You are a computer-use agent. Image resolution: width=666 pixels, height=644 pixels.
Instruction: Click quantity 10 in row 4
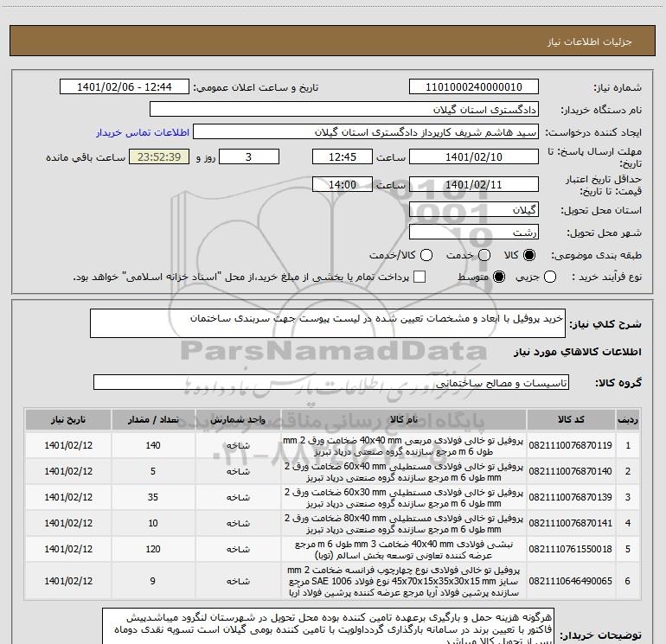[x=153, y=523]
